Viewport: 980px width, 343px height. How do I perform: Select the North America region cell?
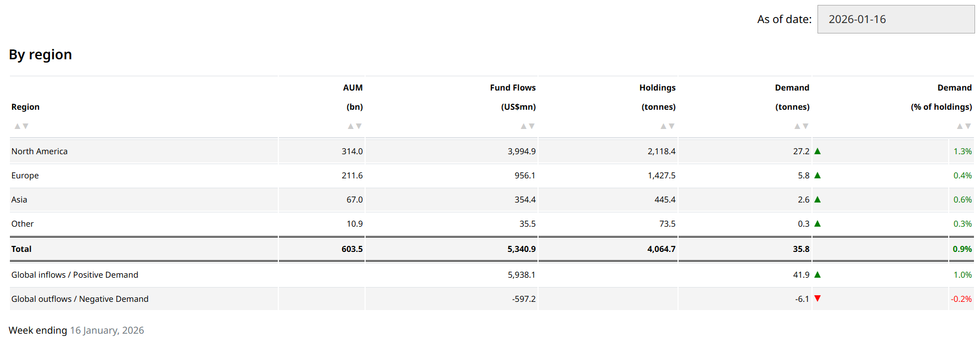pos(40,151)
